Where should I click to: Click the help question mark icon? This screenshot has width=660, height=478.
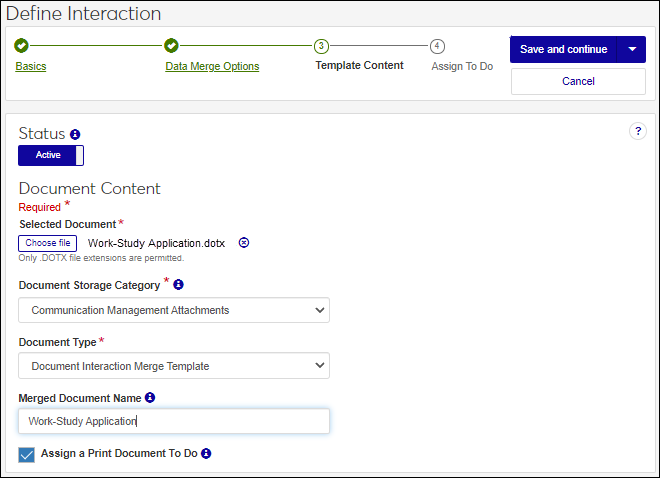[x=638, y=131]
